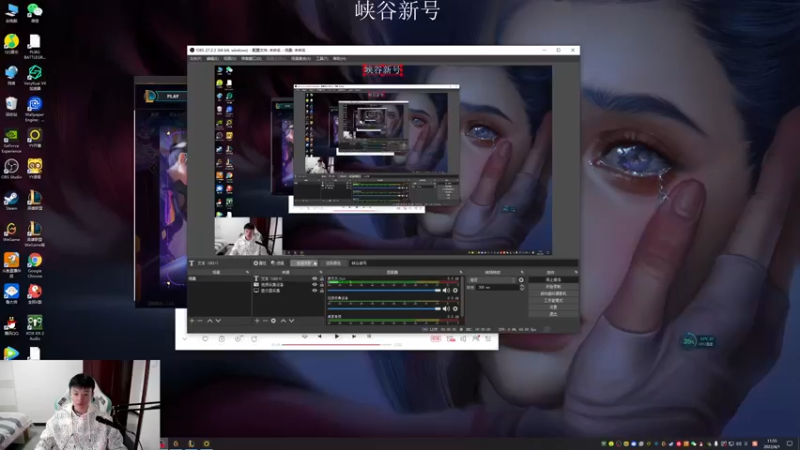Adjust the 视频采集设备 volume slider
The height and width of the screenshot is (450, 800).
384,309
